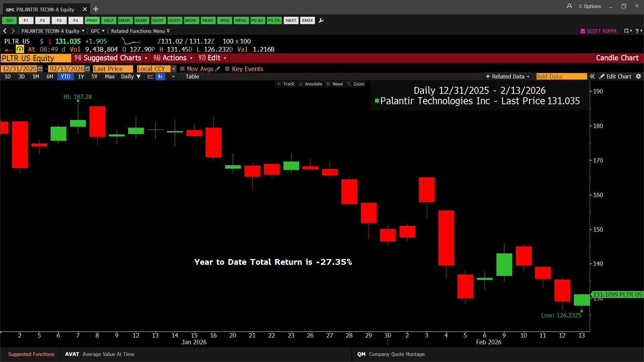
Task: Expand the Related Data dropdown
Action: coord(507,76)
